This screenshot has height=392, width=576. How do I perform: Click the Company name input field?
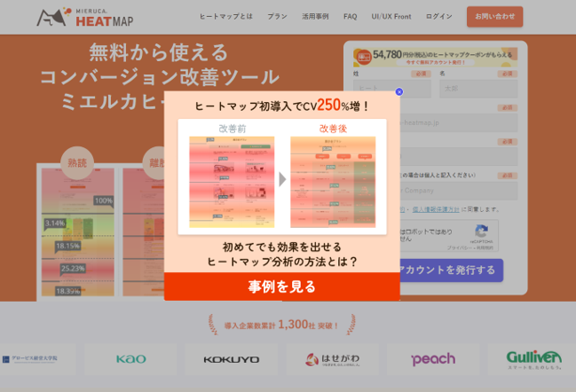459,191
